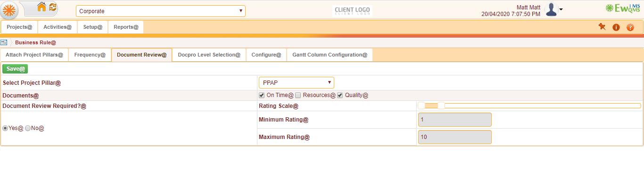The height and width of the screenshot is (179, 644).
Task: Open the Corporate dropdown
Action: click(x=161, y=11)
